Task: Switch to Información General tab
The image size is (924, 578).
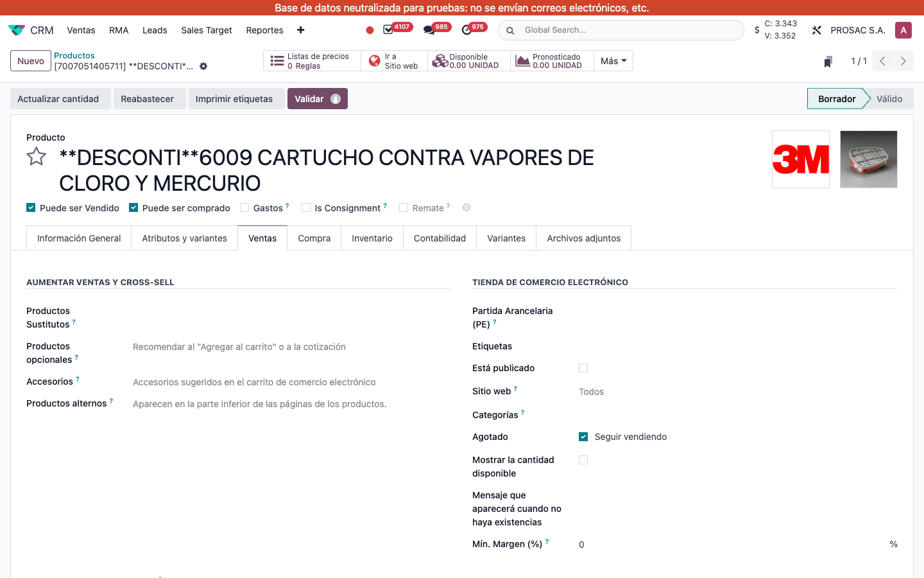Action: tap(79, 238)
